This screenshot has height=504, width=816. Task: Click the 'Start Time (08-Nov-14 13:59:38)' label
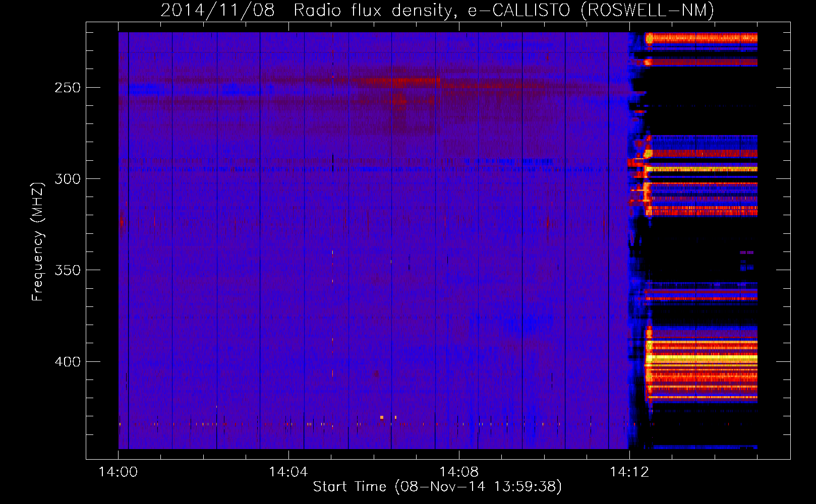437,487
